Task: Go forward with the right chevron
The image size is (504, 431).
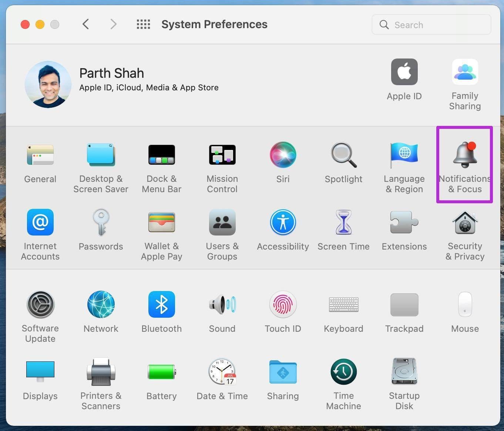Action: pos(113,24)
